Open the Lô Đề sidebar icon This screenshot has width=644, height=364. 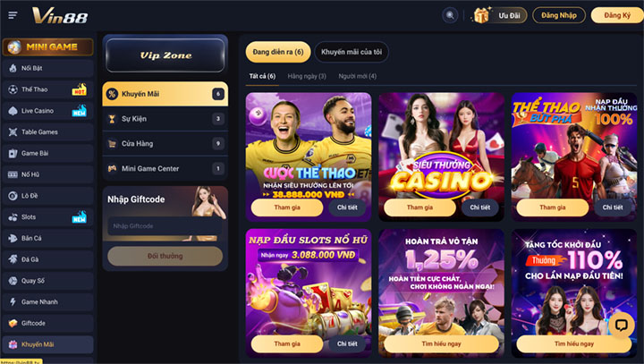tap(13, 196)
